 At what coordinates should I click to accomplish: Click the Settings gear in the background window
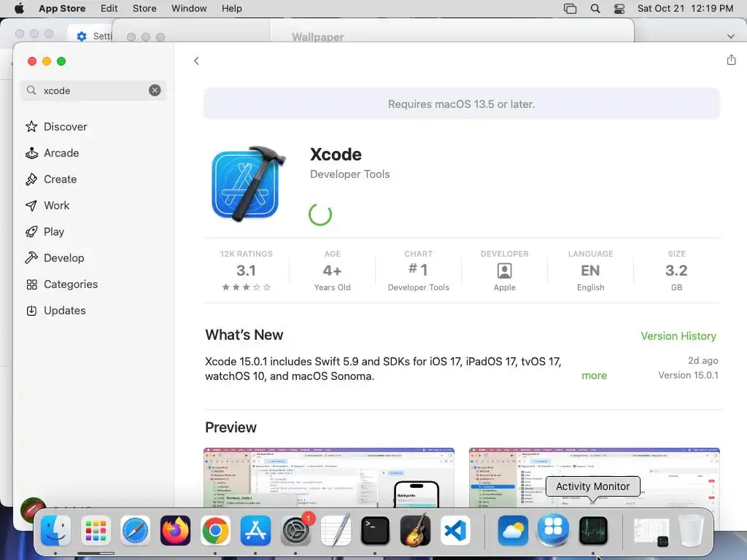(x=82, y=36)
